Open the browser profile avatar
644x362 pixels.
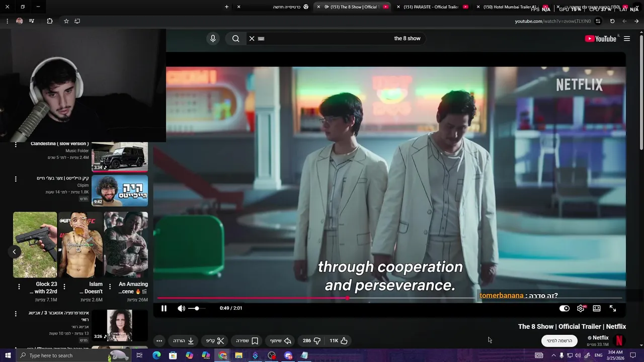coord(19,21)
